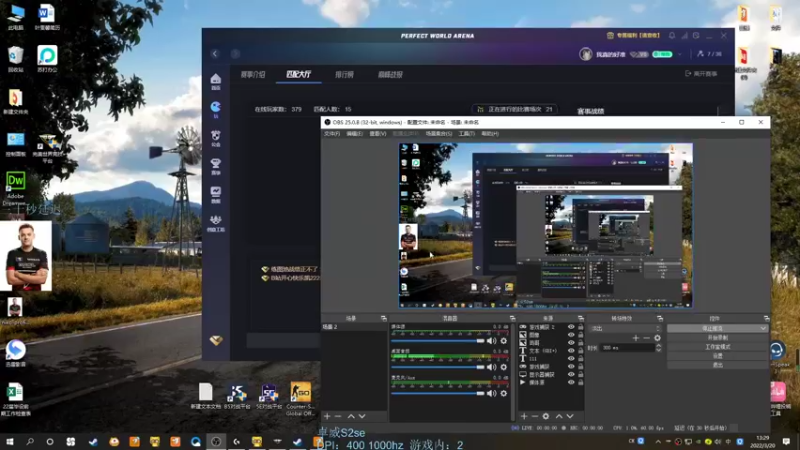The width and height of the screenshot is (800, 450).
Task: Toggle visibility eye of second source row
Action: pyautogui.click(x=571, y=335)
